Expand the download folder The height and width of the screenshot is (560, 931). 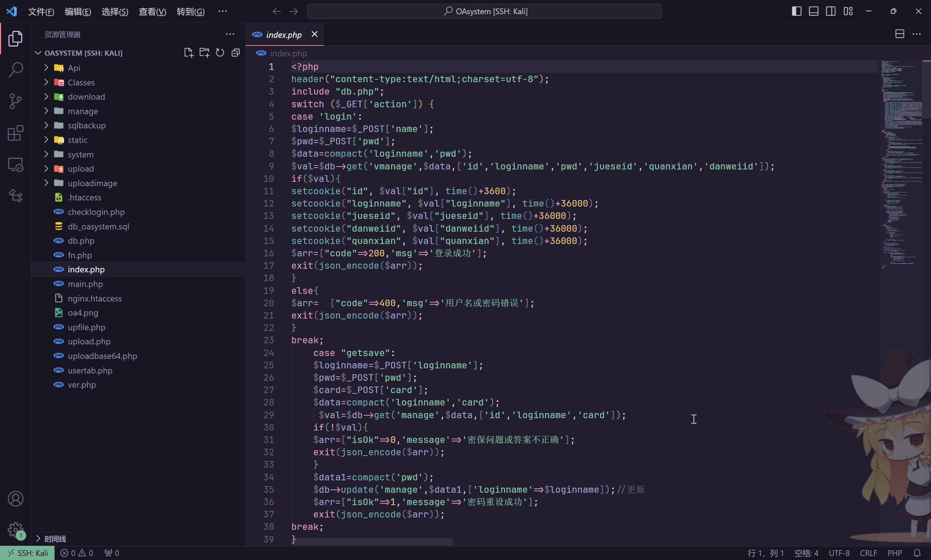(138, 97)
